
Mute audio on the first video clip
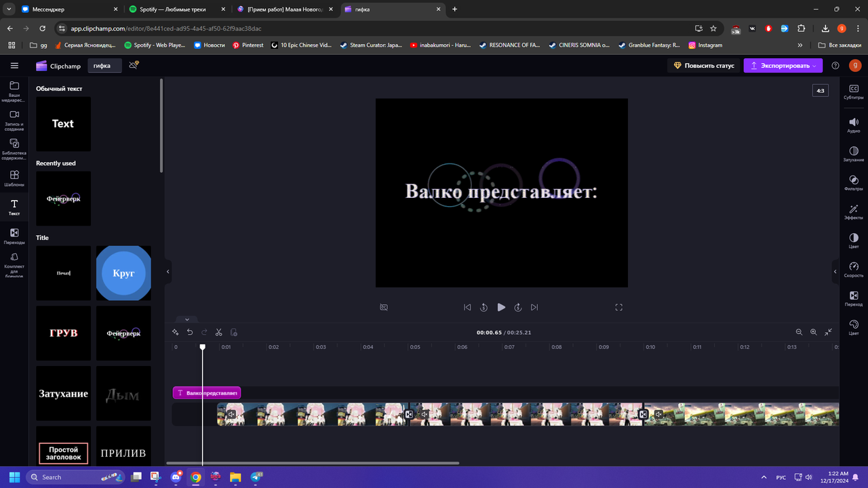(232, 414)
